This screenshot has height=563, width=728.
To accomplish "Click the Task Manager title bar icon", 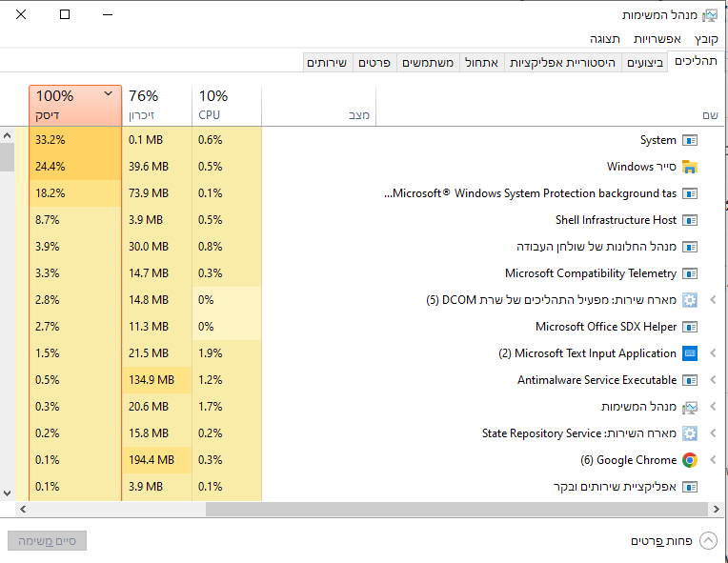I will pyautogui.click(x=709, y=15).
